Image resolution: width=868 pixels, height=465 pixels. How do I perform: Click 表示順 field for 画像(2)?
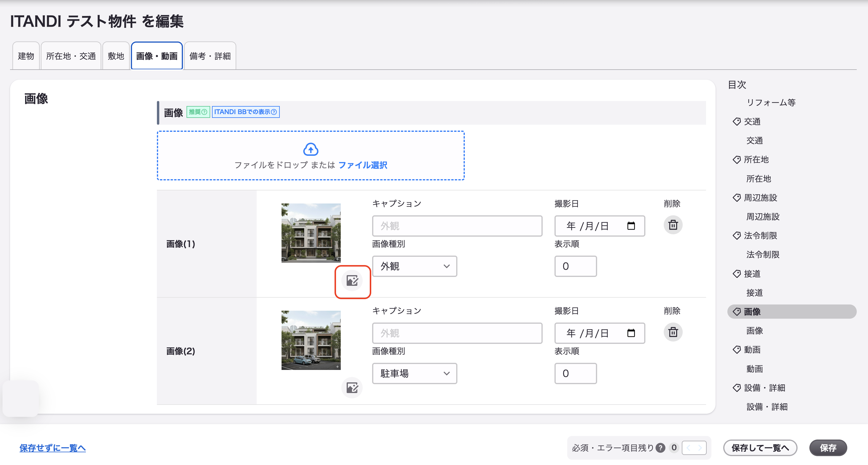[x=576, y=373]
